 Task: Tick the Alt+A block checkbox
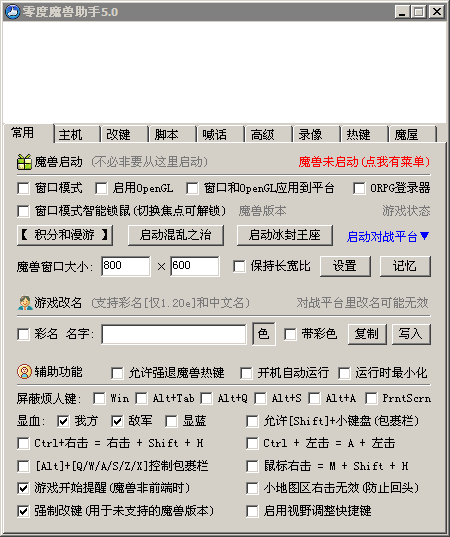(x=314, y=398)
